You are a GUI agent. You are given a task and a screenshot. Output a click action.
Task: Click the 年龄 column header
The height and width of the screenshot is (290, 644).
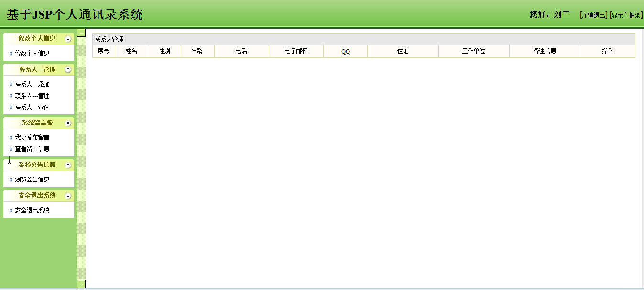pyautogui.click(x=197, y=51)
